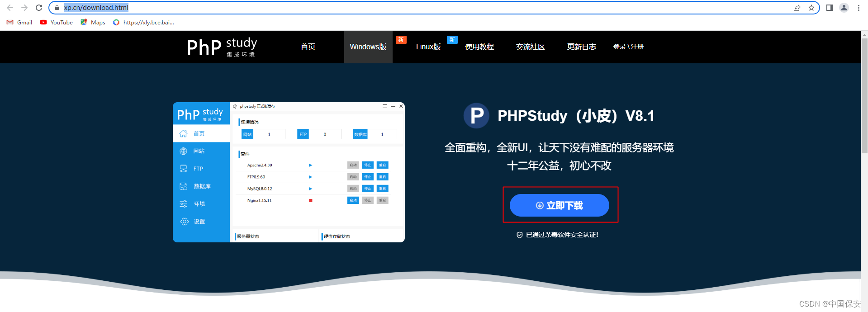Click the lock icon in address bar
The height and width of the screenshot is (312, 868).
[x=57, y=8]
